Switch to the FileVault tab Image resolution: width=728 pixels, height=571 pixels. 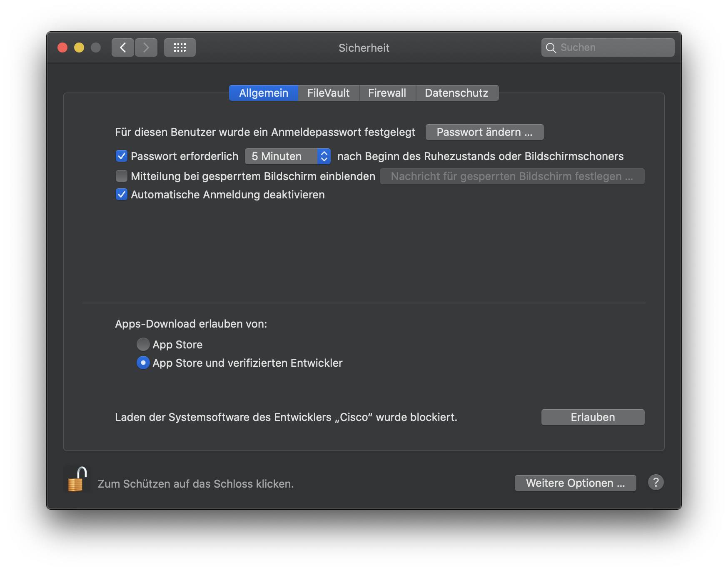coord(328,93)
